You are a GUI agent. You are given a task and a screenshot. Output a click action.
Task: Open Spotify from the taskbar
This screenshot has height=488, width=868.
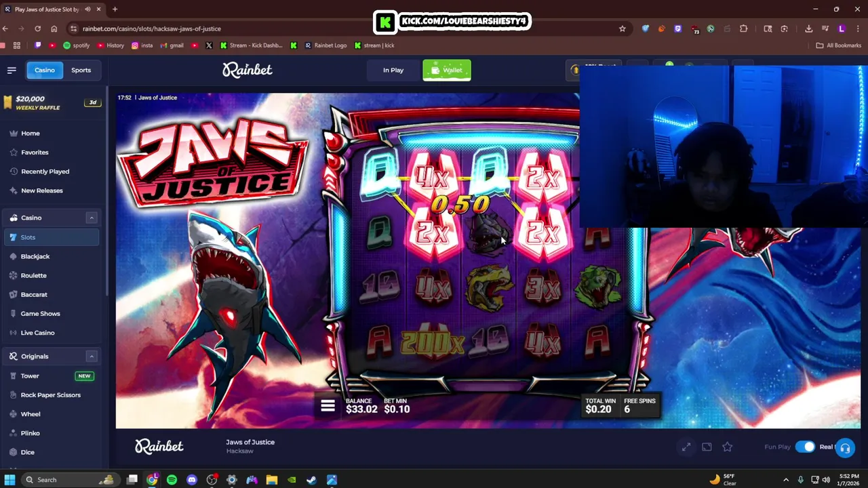coord(172,480)
